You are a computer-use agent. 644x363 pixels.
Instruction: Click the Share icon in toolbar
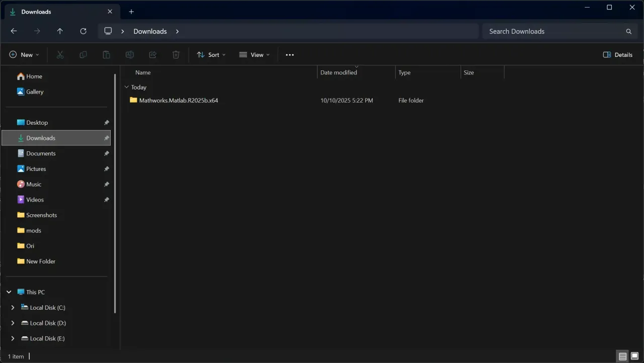click(x=152, y=55)
